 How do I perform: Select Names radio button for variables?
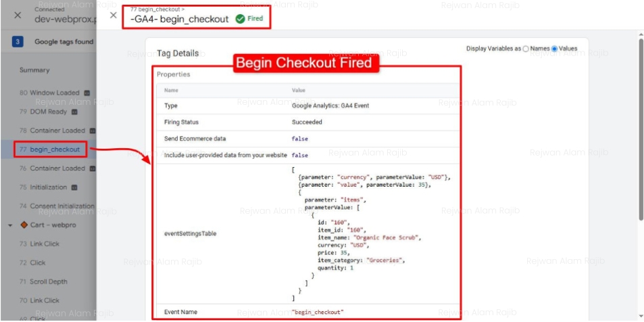[526, 49]
